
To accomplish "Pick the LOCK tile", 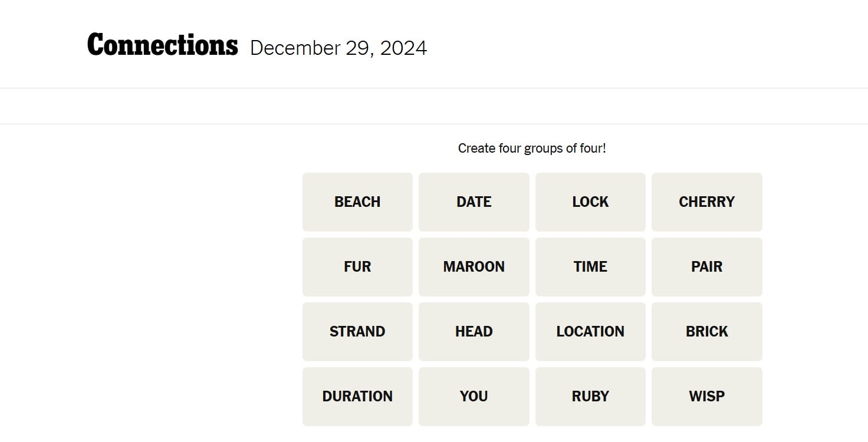I will 590,202.
